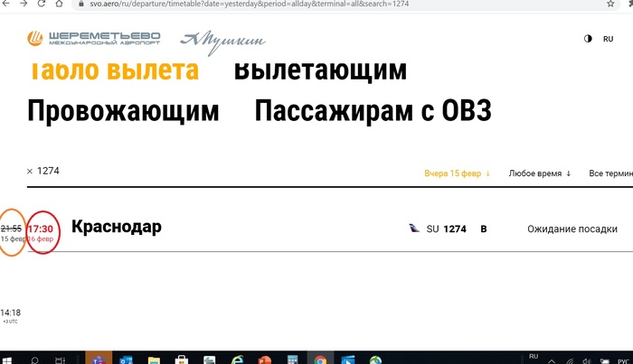The height and width of the screenshot is (364, 633).
Task: Switch to Chrome on the taskbar
Action: coord(320,359)
